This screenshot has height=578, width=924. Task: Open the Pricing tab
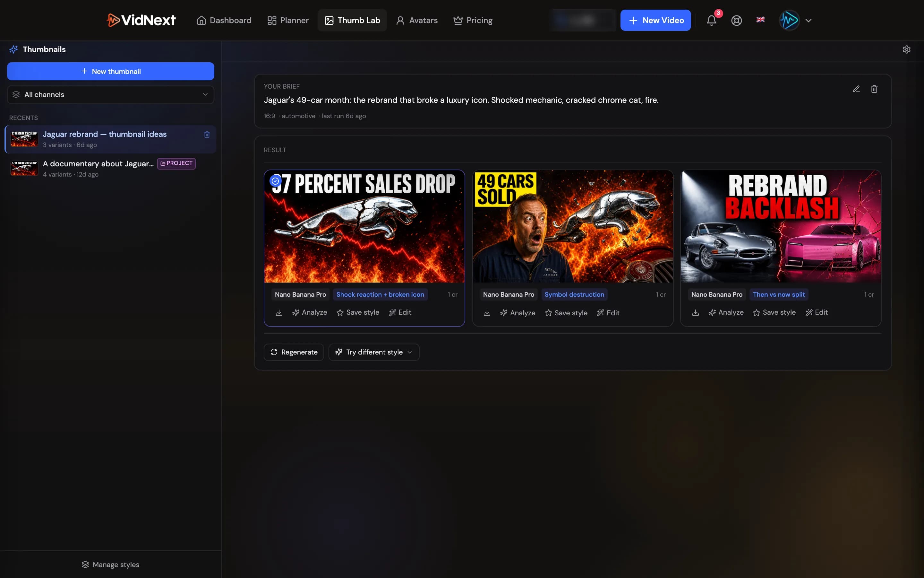tap(473, 20)
